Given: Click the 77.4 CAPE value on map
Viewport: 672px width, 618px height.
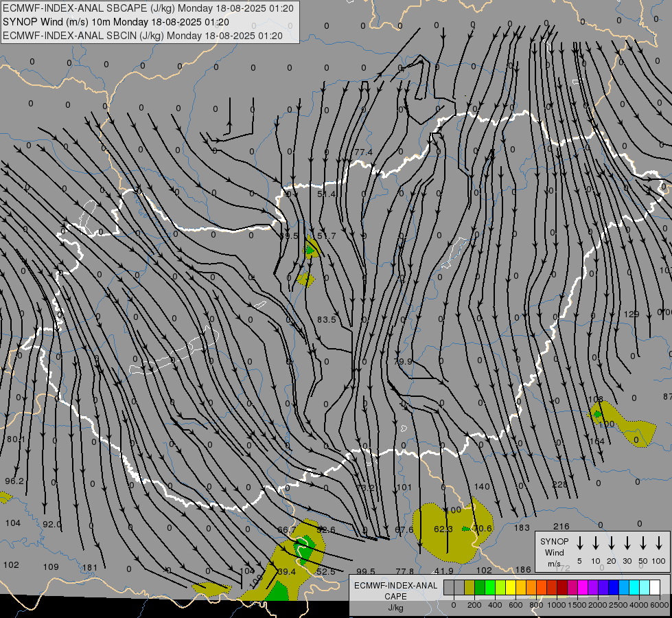Looking at the screenshot, I should point(363,152).
